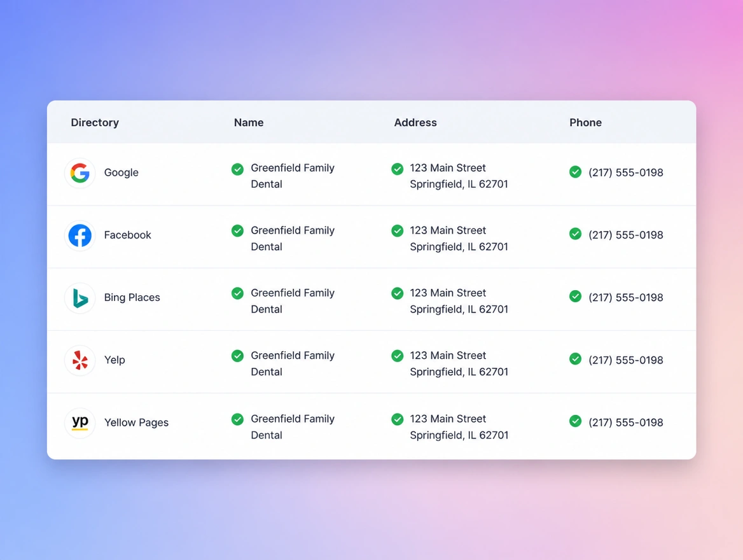Click the green check by Yellow Pages' phone
Viewport: 743px width, 560px height.
[575, 421]
